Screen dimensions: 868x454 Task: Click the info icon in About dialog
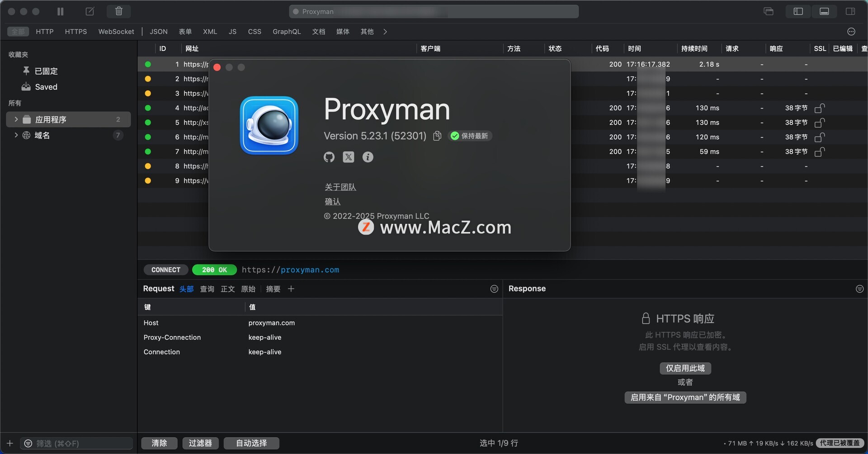(368, 157)
